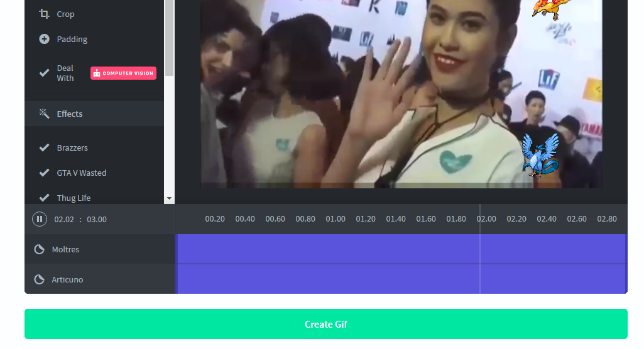Click the sidebar scrollbar thumb
Screen dimensions: 644x349
(x=169, y=38)
